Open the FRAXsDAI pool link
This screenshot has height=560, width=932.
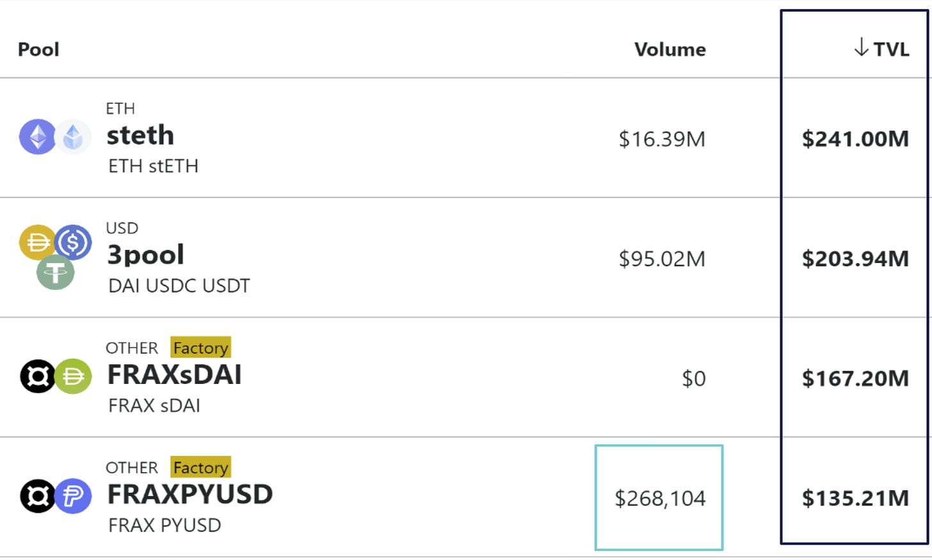(174, 374)
